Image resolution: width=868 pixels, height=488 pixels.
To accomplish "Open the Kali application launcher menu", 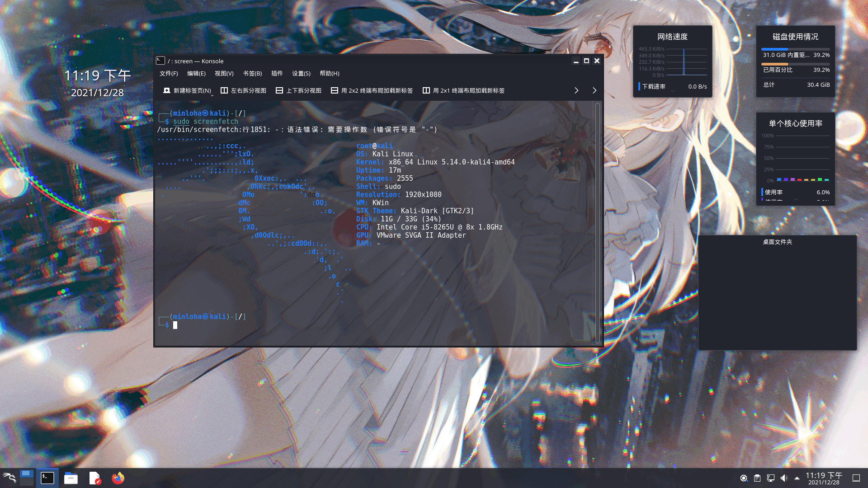I will 9,478.
